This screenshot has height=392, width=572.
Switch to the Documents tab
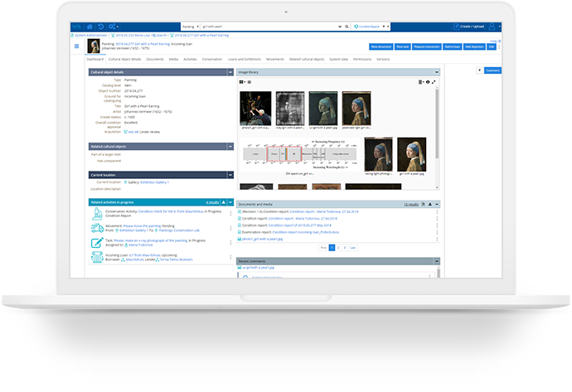point(155,59)
